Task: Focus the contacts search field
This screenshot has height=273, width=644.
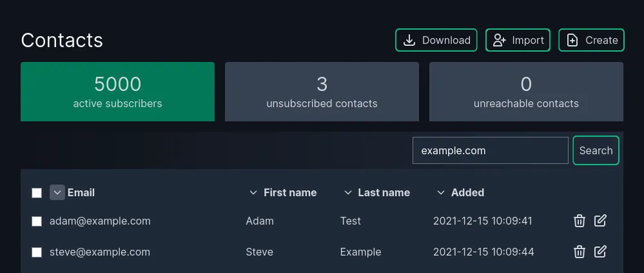Action: point(491,150)
